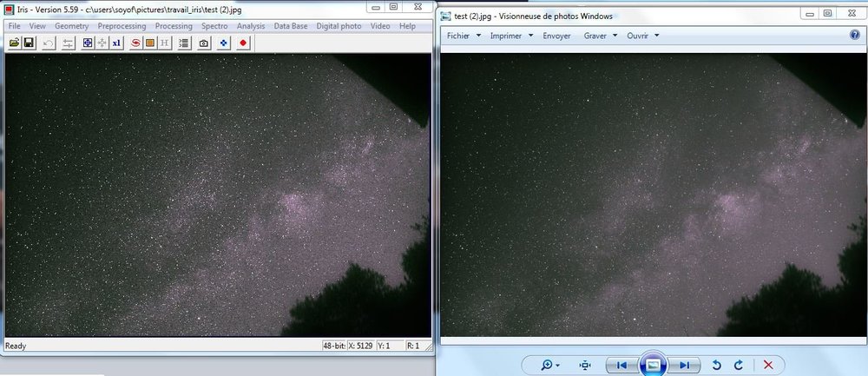Click the Ready status text in Iris
Image resolution: width=868 pixels, height=376 pixels.
(16, 346)
